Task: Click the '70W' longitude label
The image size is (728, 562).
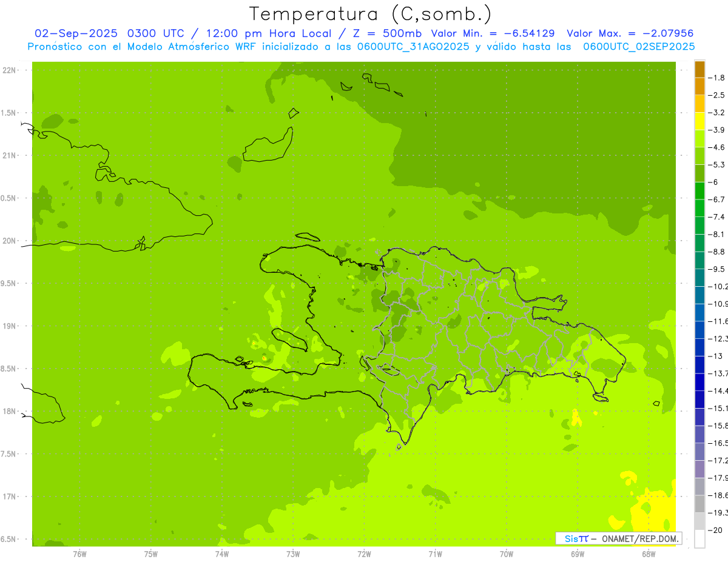Action: tap(507, 554)
